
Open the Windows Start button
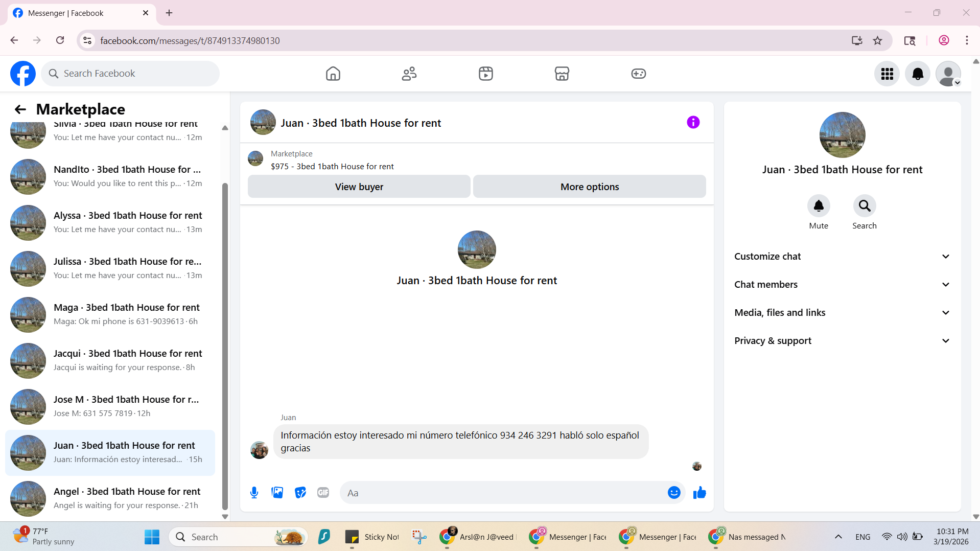coord(152,537)
